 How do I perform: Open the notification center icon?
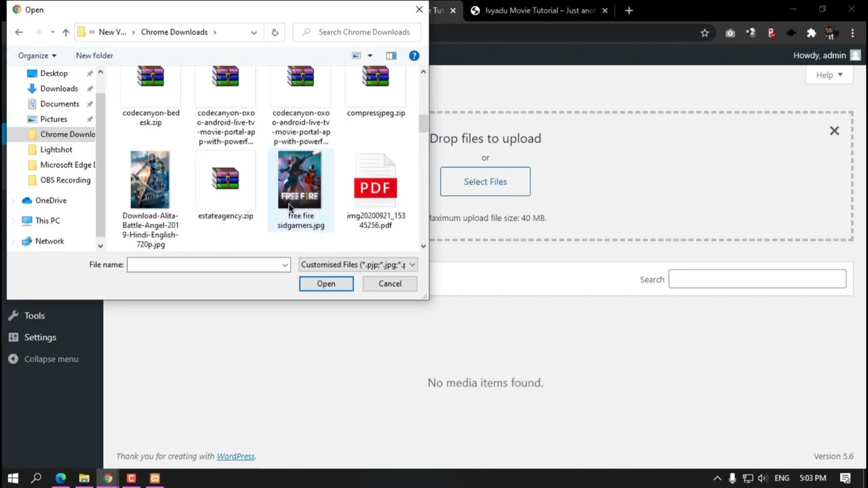coord(846,478)
